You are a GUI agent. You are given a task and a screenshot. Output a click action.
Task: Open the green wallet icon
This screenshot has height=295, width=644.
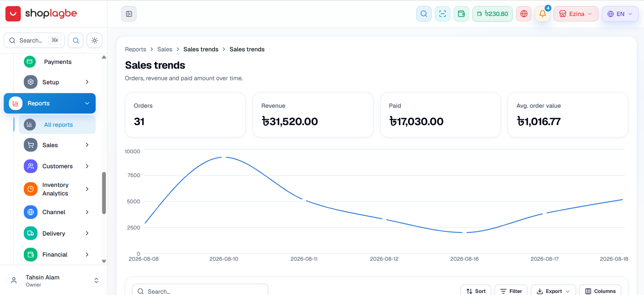(x=461, y=14)
